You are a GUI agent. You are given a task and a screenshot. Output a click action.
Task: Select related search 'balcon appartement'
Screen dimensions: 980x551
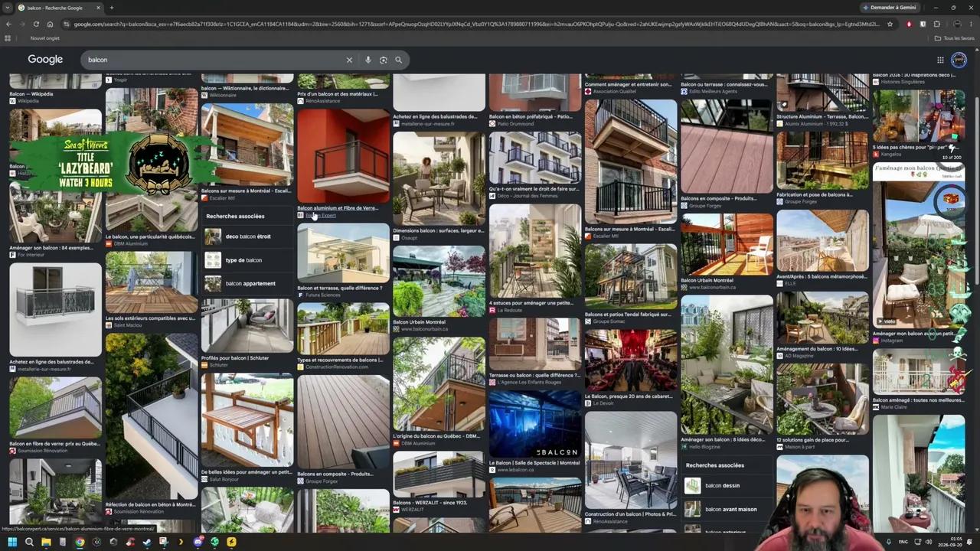click(x=247, y=283)
